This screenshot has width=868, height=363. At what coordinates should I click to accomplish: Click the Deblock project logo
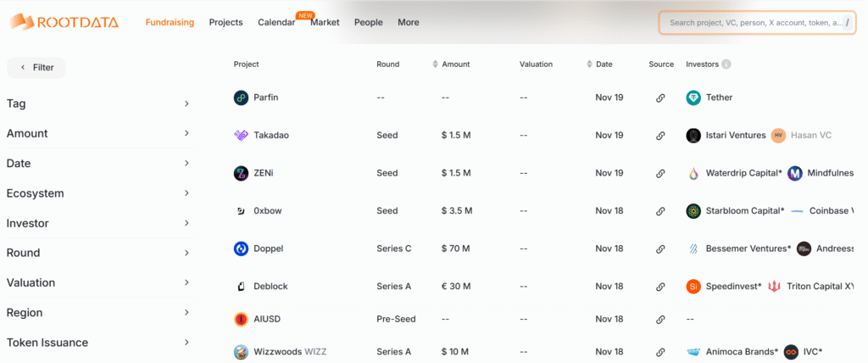241,287
